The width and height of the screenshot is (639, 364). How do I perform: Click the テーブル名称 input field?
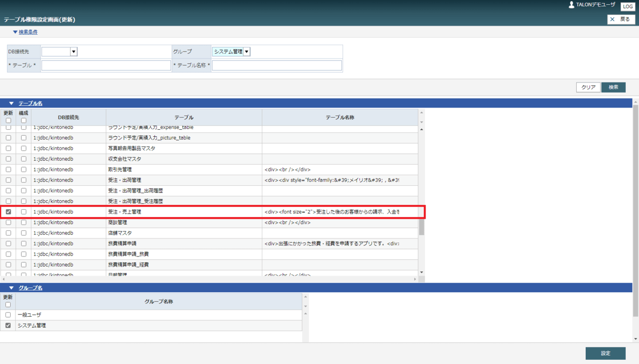click(x=277, y=65)
